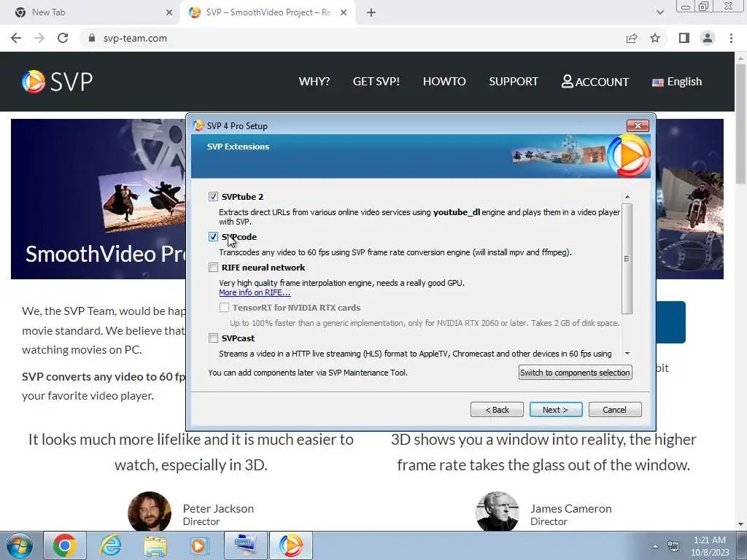Open the More info on RIFE link
Image resolution: width=747 pixels, height=560 pixels.
pos(255,292)
